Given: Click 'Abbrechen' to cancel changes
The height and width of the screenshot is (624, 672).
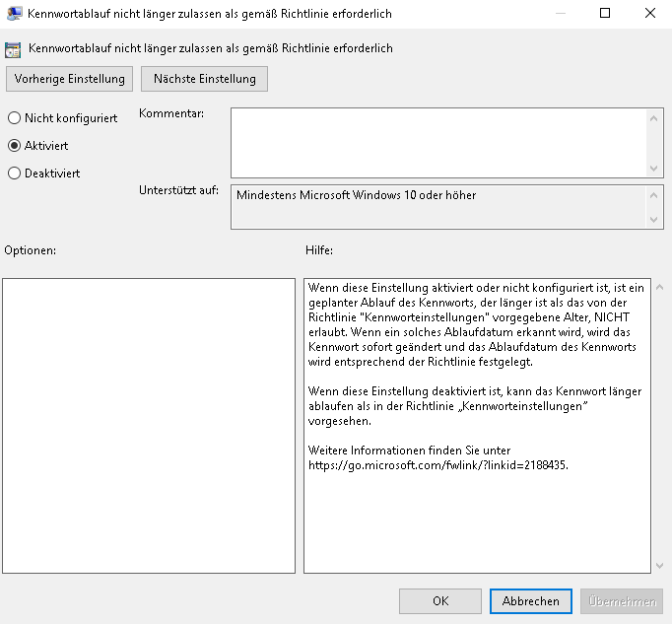Looking at the screenshot, I should 530,601.
